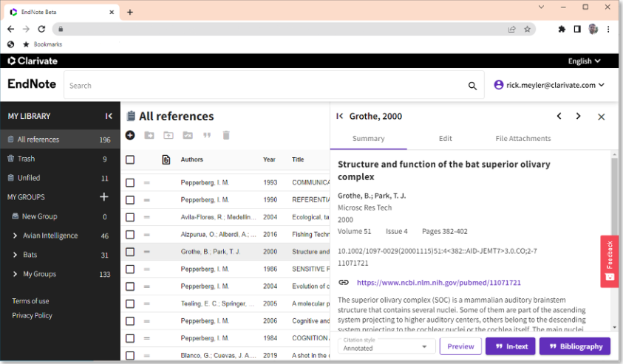Click the quotation mark cite icon in toolbar
Image resolution: width=623 pixels, height=364 pixels.
(x=207, y=135)
